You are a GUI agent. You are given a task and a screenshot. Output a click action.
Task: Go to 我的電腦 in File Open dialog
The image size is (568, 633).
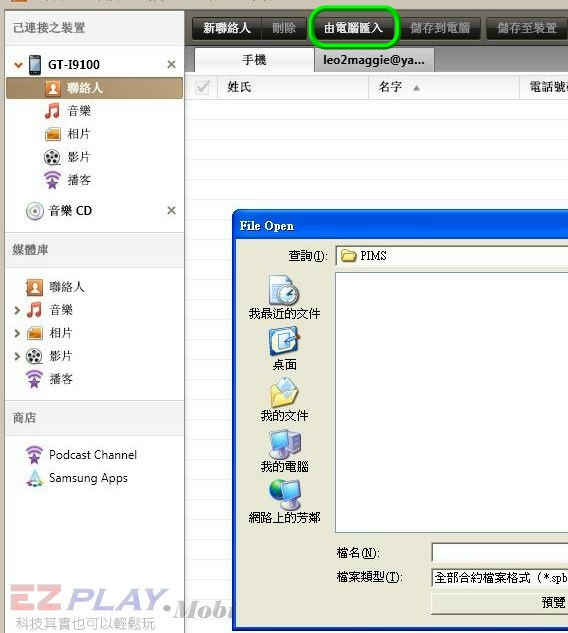click(284, 451)
